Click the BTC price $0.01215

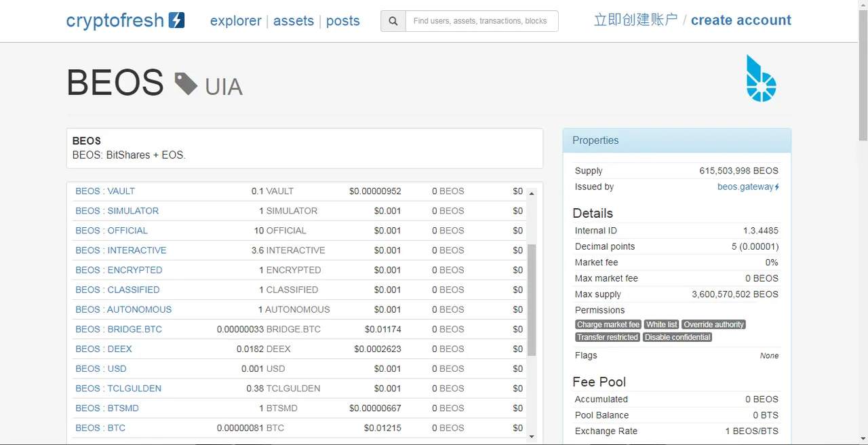[382, 427]
